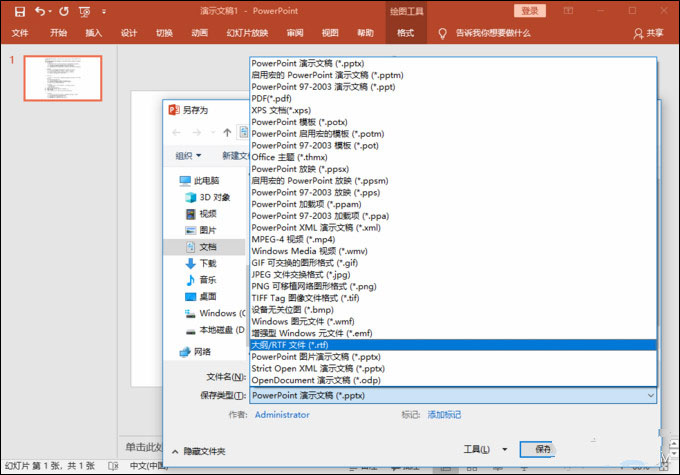Choose PDF(*.pdf) file type

click(x=453, y=98)
